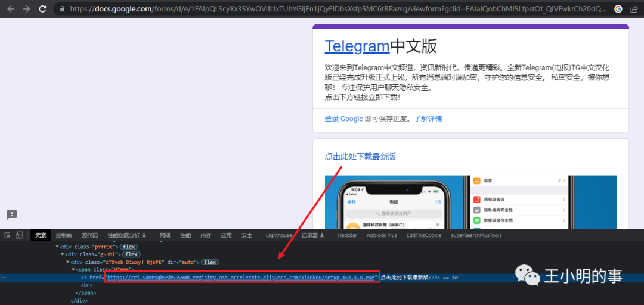Click the aliyuncs setup exe href link

(x=241, y=278)
